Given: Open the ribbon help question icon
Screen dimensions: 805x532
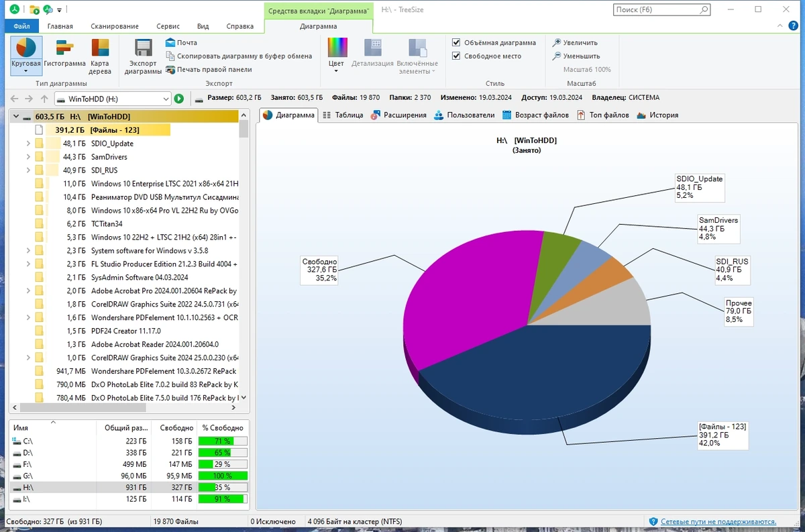Looking at the screenshot, I should point(792,25).
